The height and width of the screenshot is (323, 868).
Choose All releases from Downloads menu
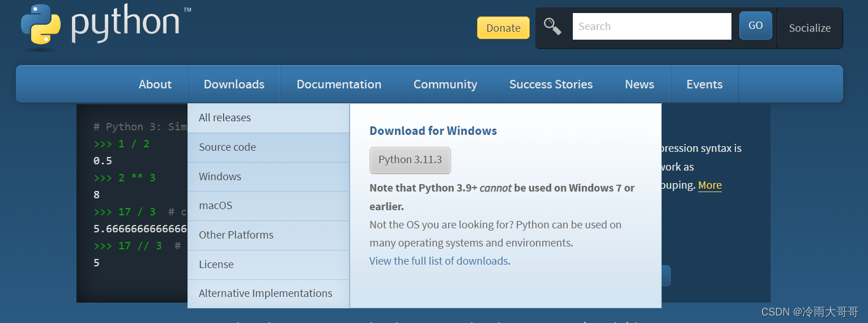225,118
